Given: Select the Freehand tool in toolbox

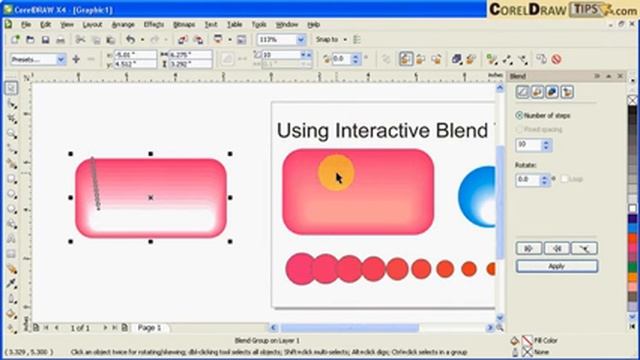Looking at the screenshot, I should pos(11,149).
